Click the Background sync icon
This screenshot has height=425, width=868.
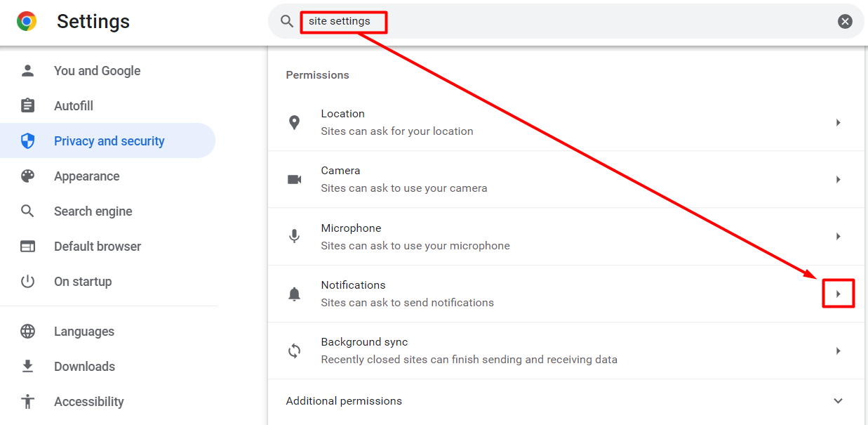[x=295, y=351]
